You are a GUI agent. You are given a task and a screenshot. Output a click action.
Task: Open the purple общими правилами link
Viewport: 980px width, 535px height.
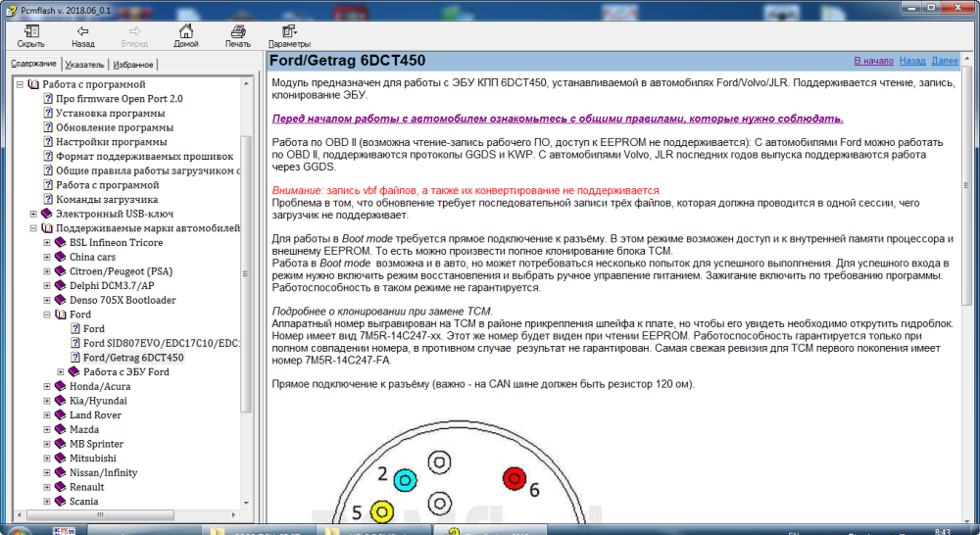[x=558, y=119]
